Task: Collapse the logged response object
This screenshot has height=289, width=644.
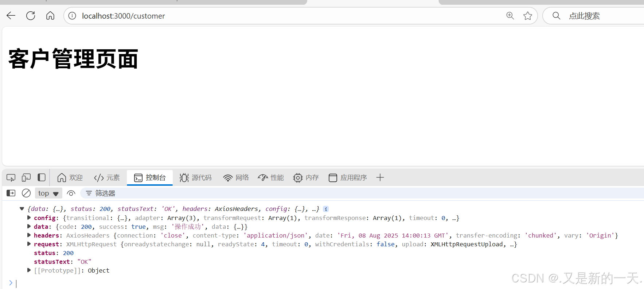Action: coord(22,209)
